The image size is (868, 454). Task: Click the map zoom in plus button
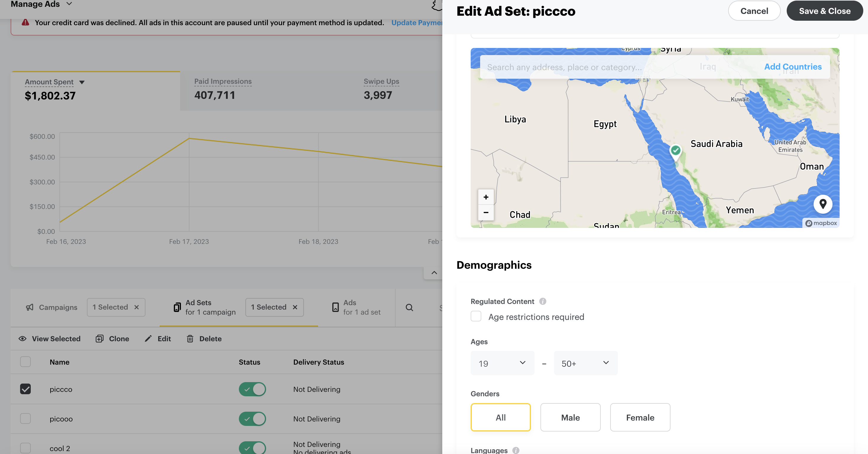pos(485,197)
